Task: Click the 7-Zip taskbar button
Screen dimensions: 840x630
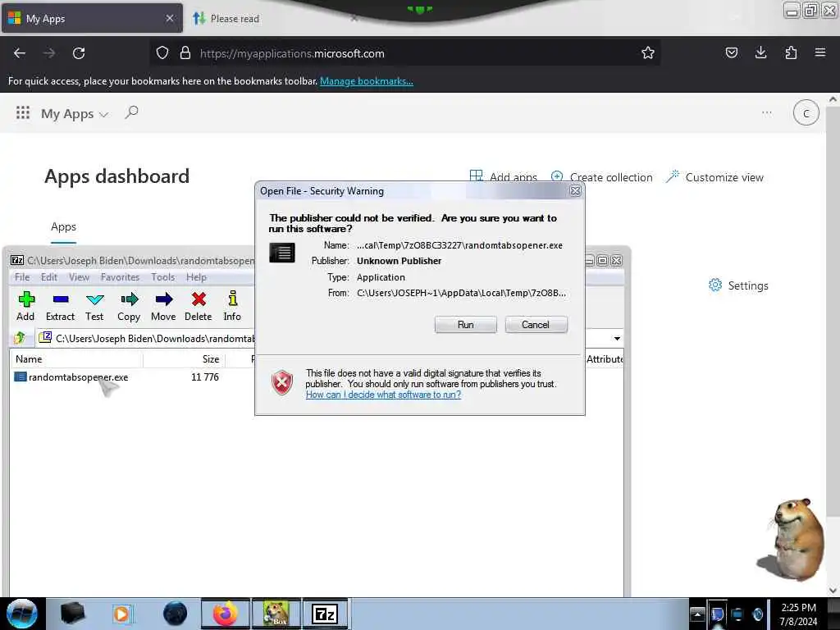Action: tap(326, 614)
